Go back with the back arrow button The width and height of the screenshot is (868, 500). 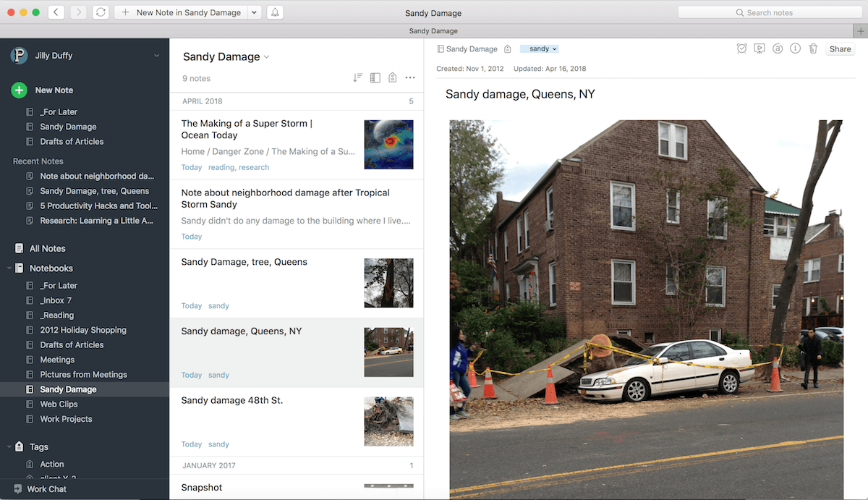coord(56,12)
